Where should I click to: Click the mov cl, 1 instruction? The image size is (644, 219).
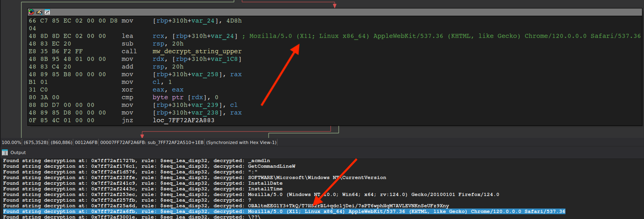pyautogui.click(x=147, y=82)
